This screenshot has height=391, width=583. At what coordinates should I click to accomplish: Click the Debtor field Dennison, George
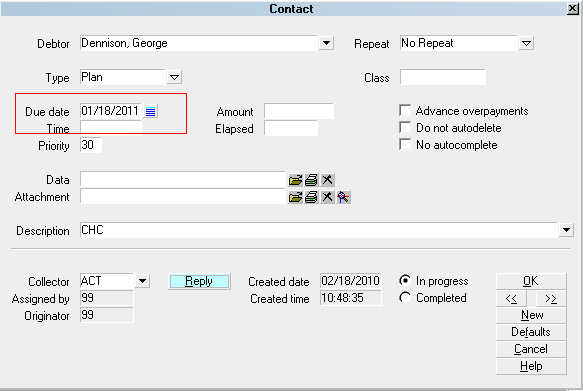(x=199, y=43)
